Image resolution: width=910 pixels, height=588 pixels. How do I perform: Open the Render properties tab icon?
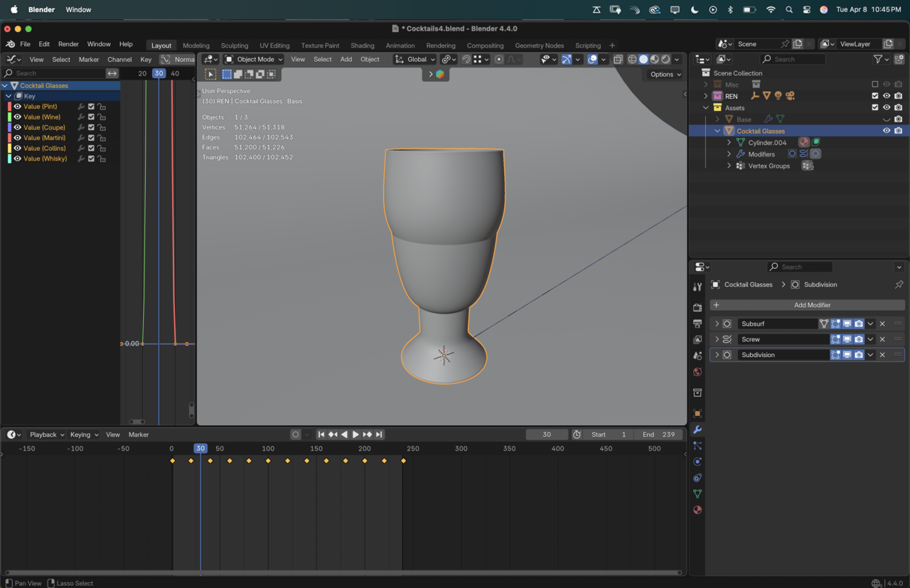pyautogui.click(x=697, y=308)
